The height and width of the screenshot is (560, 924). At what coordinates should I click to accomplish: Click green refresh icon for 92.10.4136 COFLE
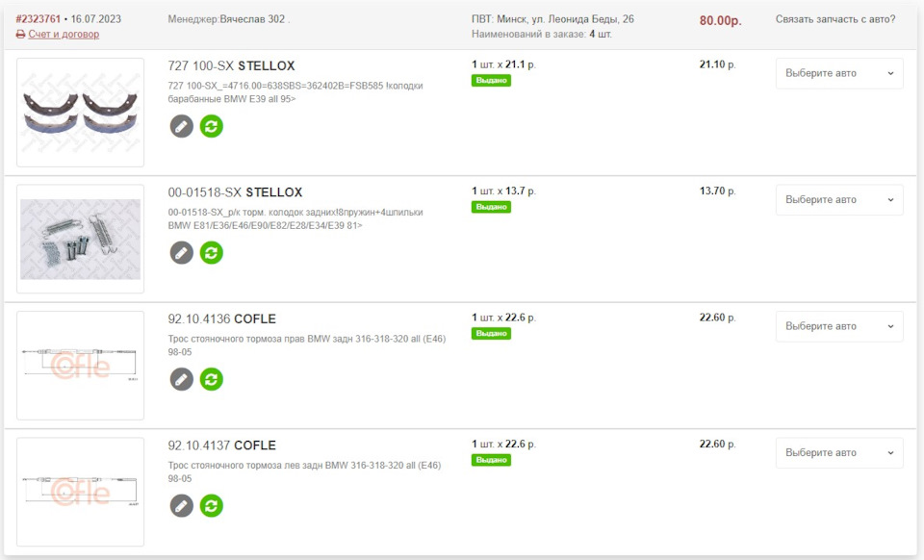212,379
